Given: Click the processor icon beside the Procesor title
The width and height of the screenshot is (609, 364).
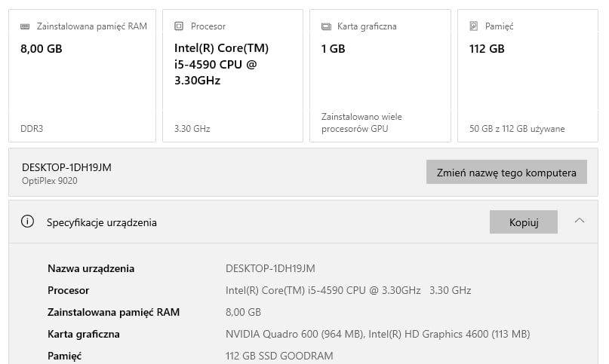Looking at the screenshot, I should coord(179,26).
